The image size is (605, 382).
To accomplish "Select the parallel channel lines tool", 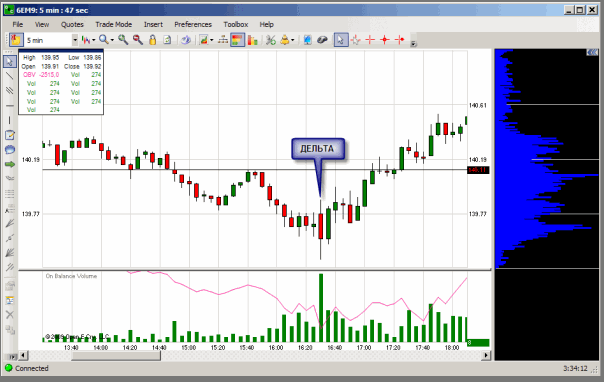I will (10, 90).
